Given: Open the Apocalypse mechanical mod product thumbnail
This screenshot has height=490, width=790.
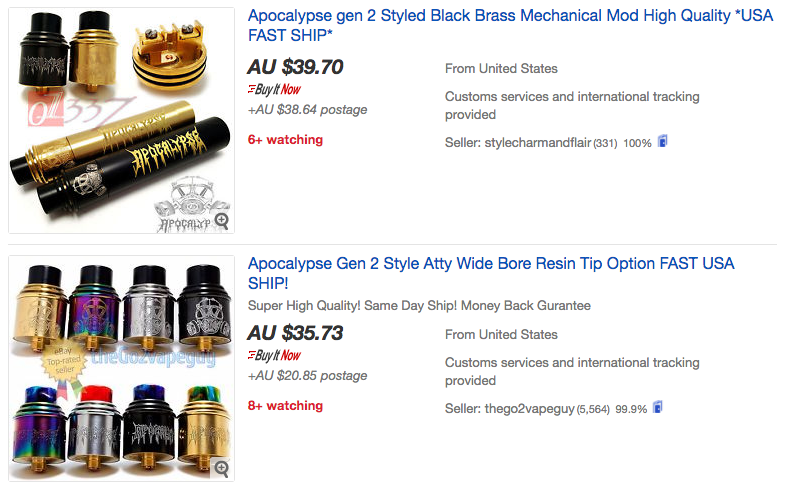Looking at the screenshot, I should point(122,118).
